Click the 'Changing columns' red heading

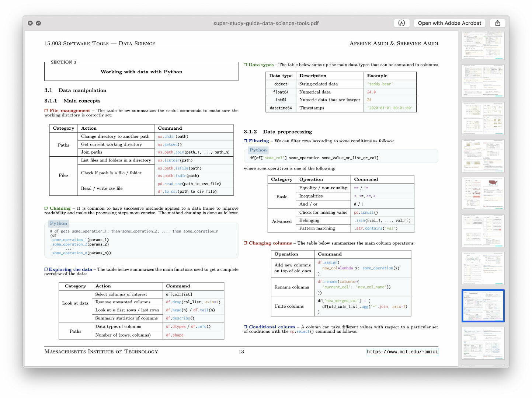[x=270, y=243]
